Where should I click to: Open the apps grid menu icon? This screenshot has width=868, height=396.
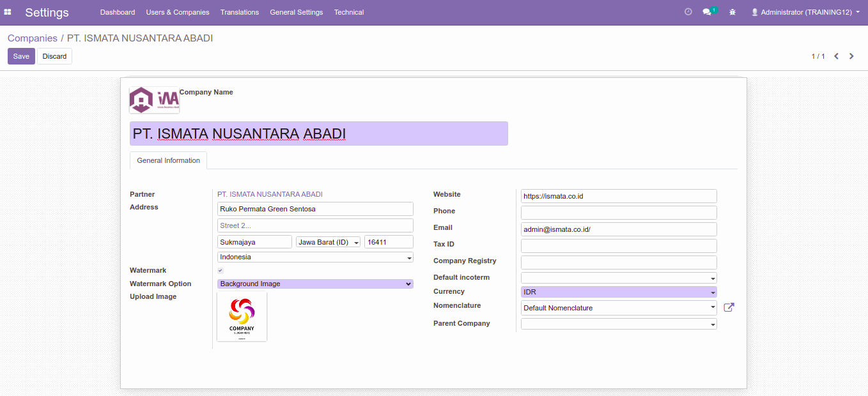point(8,12)
